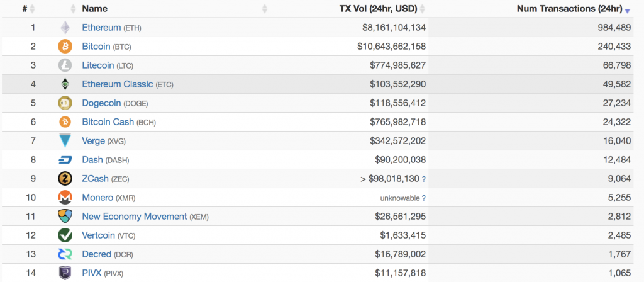Image resolution: width=644 pixels, height=282 pixels.
Task: Sort by Name column sort arrows
Action: coord(265,9)
